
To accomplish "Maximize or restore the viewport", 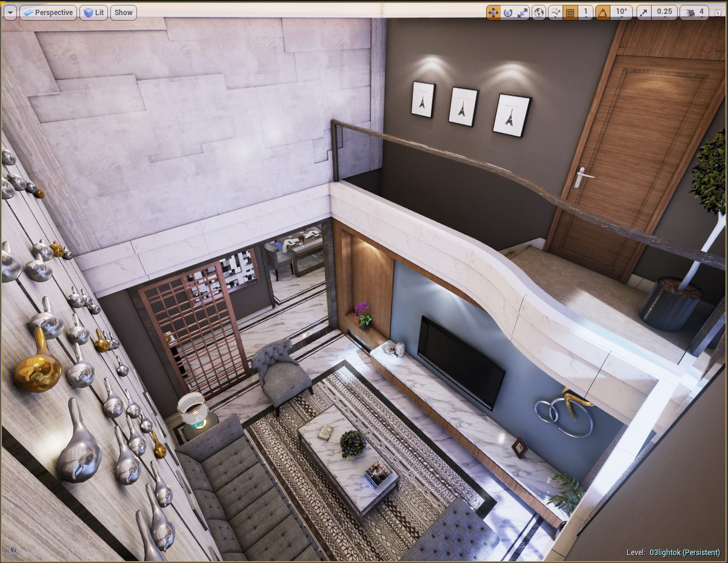I will click(718, 12).
